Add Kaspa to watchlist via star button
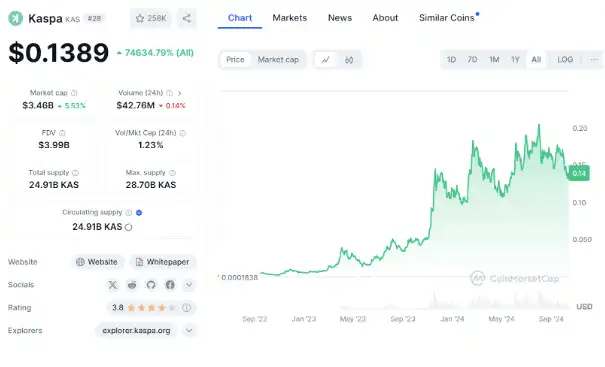Viewport: 605px width, 367px height. (x=150, y=18)
